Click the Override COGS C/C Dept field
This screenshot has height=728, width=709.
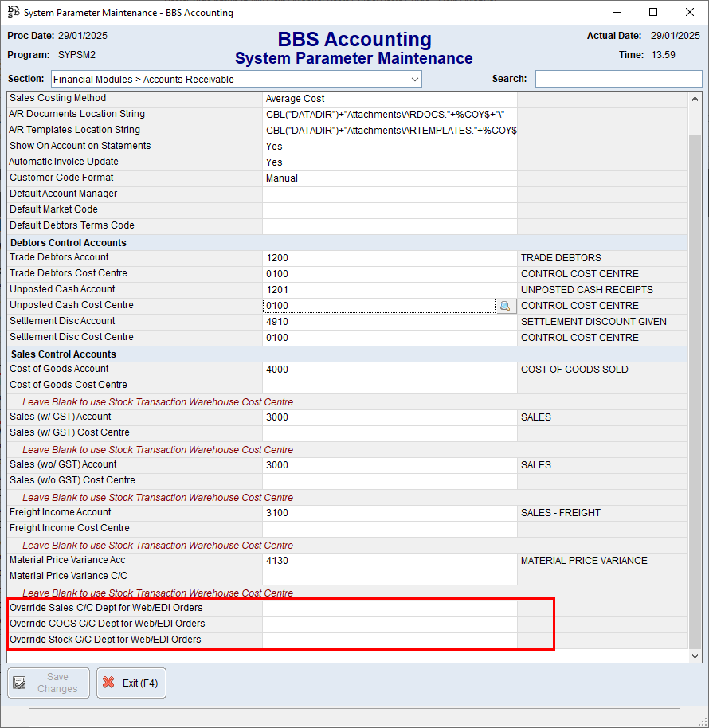(389, 624)
